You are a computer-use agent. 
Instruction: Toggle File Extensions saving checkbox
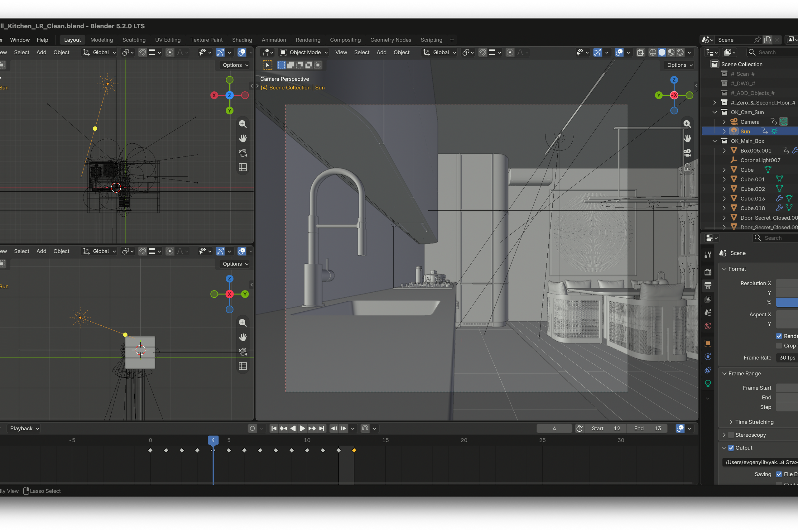tap(779, 474)
